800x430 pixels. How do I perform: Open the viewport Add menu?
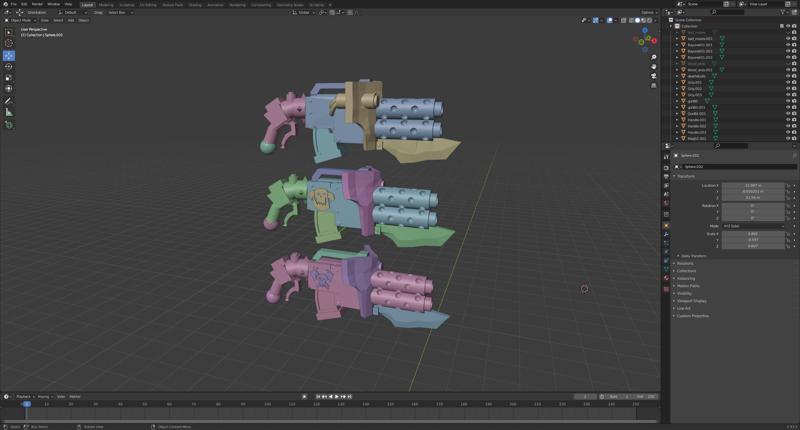71,20
